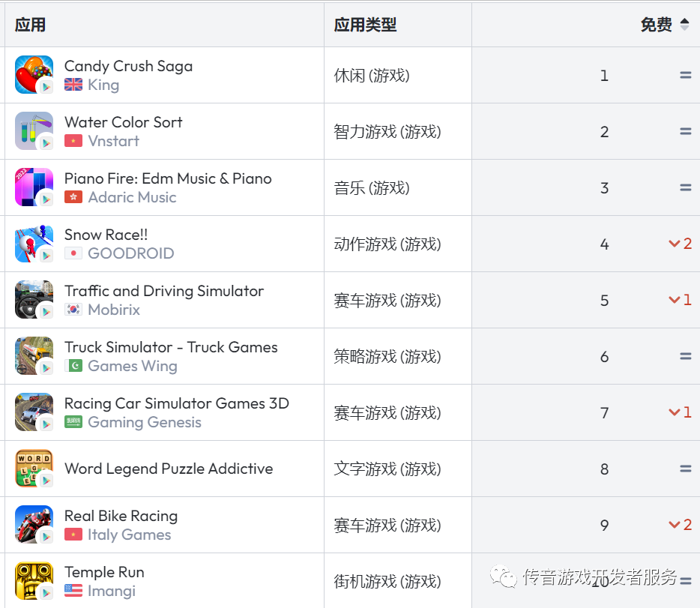The image size is (700, 608).
Task: Open the Racing Car Simulator Games 3D icon
Action: pyautogui.click(x=34, y=412)
